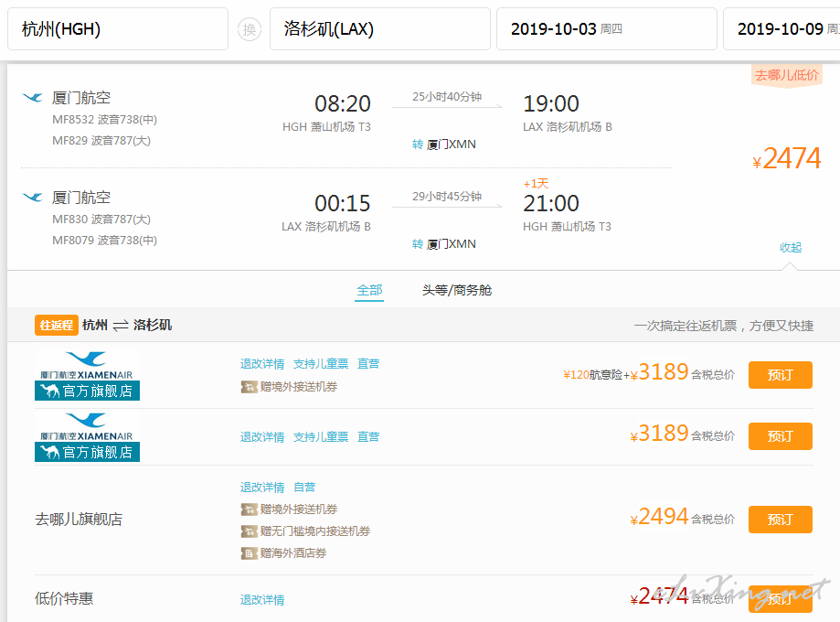Click the voucher icon next to 赠境外接送机券 in first row

[x=250, y=387]
